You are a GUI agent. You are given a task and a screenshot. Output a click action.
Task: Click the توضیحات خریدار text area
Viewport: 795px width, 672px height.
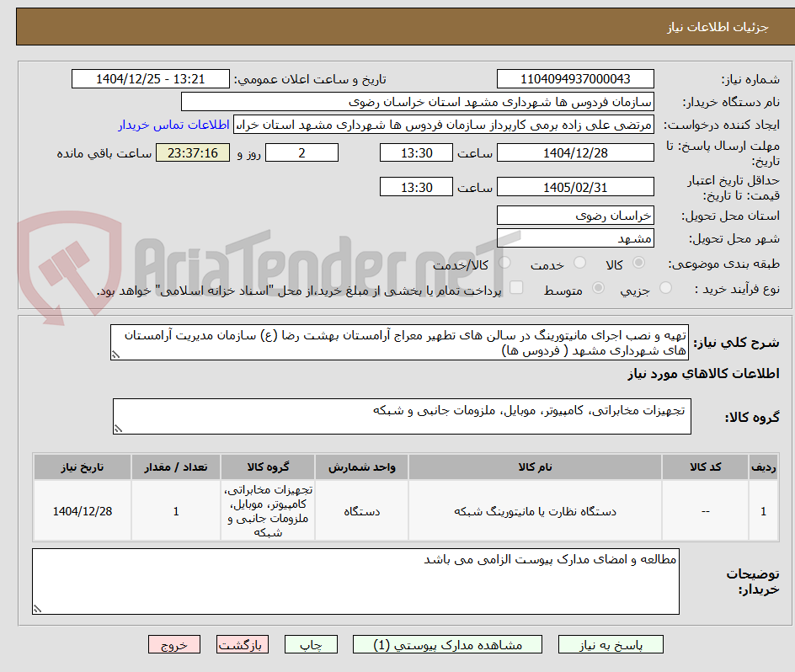355,581
